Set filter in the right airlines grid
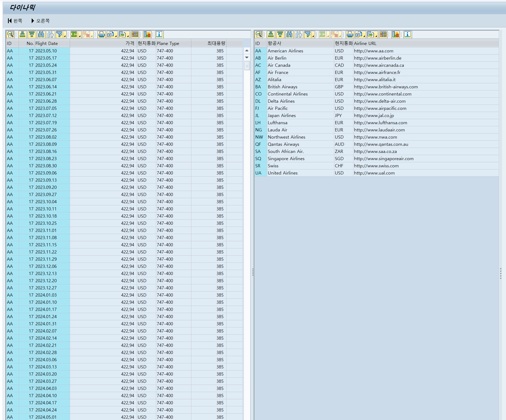Viewport: 506px width, 420px height. tap(308, 34)
